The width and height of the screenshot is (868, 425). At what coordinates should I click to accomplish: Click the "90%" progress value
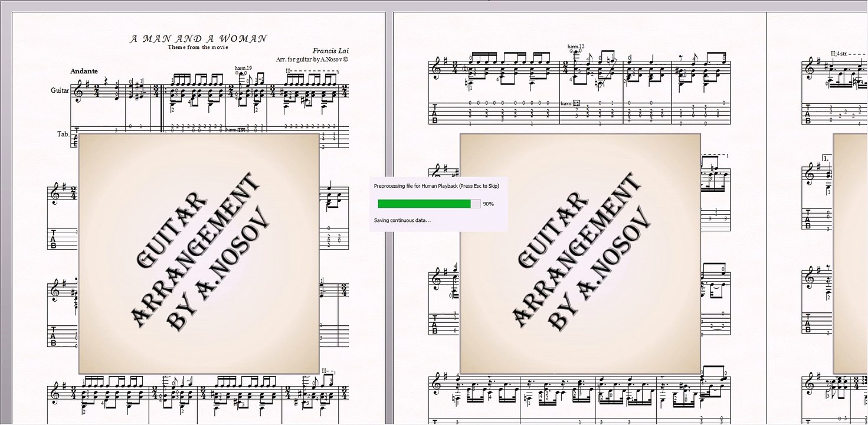(x=488, y=204)
